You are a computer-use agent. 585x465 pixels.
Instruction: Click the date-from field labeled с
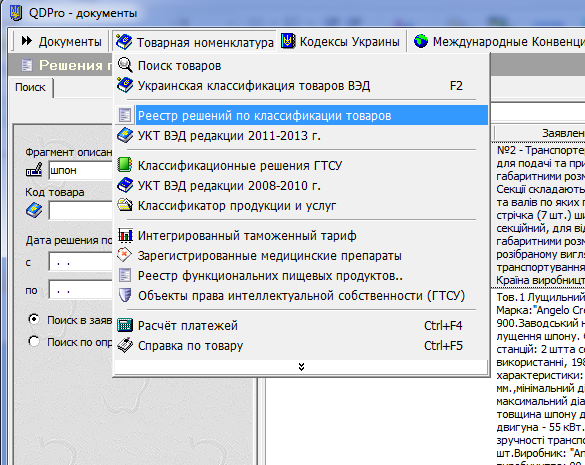point(81,262)
